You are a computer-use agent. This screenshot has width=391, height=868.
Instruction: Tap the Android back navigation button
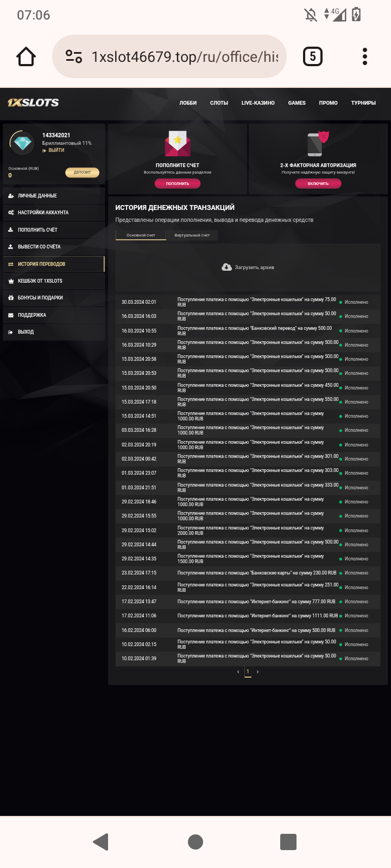[x=101, y=841]
